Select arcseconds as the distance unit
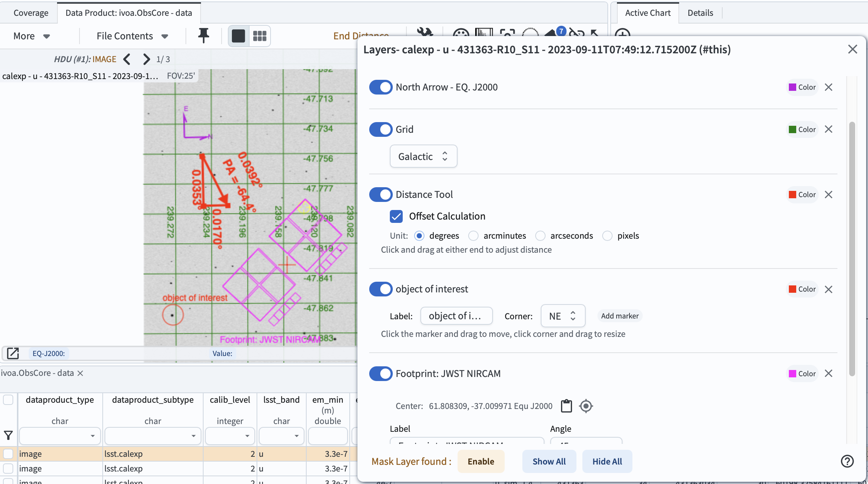Image resolution: width=868 pixels, height=484 pixels. pos(540,236)
